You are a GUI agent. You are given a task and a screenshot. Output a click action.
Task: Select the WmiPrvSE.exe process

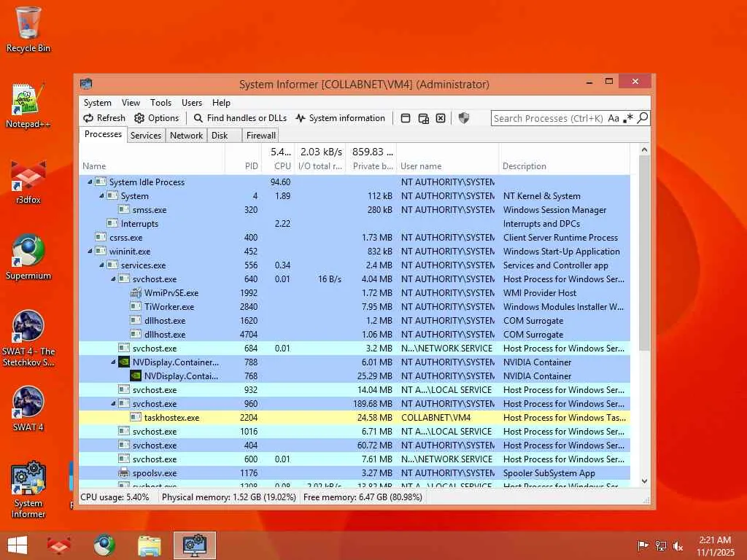pyautogui.click(x=355, y=293)
